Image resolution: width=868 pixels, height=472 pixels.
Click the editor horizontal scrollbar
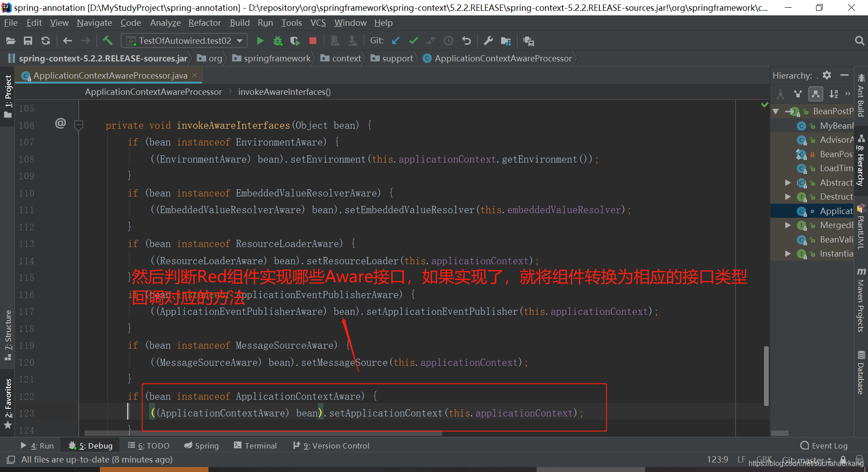[x=262, y=434]
